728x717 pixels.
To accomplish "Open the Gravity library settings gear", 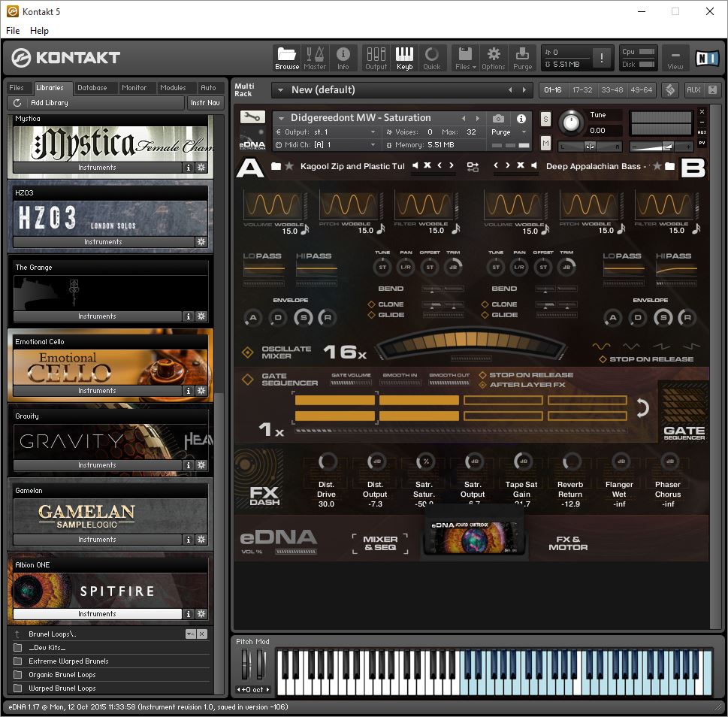I will [201, 464].
